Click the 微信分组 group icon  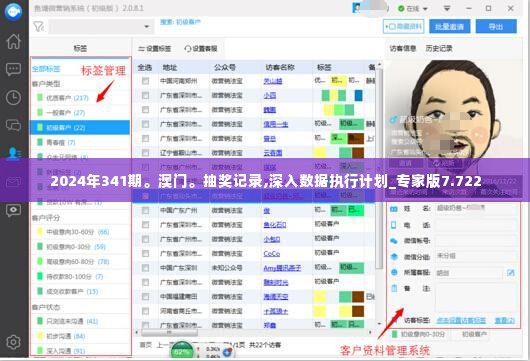394,257
